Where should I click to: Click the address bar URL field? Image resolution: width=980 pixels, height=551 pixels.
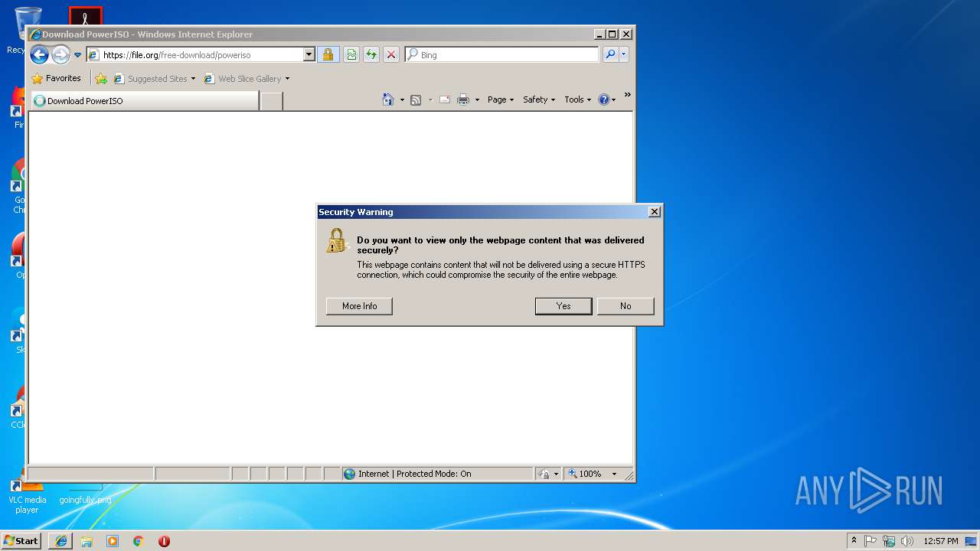pos(194,55)
